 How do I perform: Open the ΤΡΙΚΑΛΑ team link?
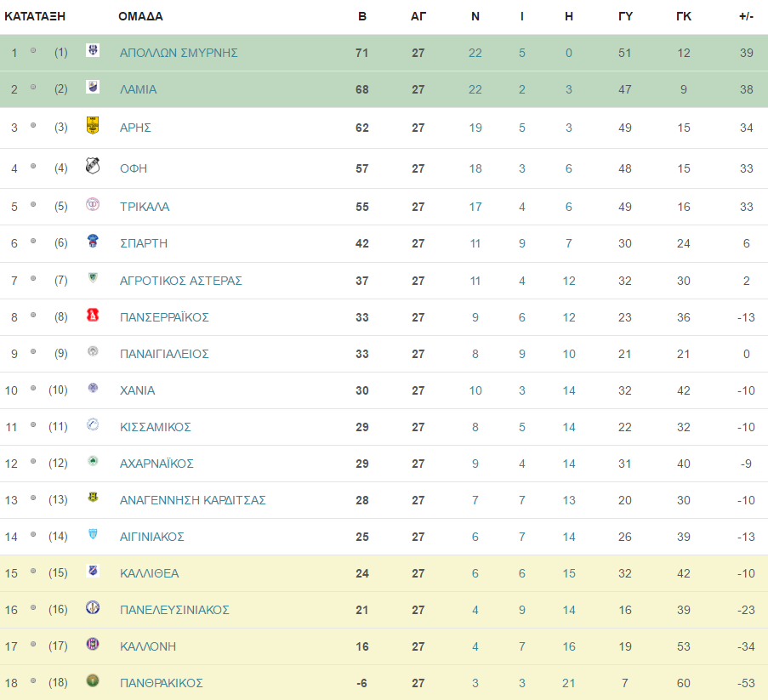pos(145,207)
